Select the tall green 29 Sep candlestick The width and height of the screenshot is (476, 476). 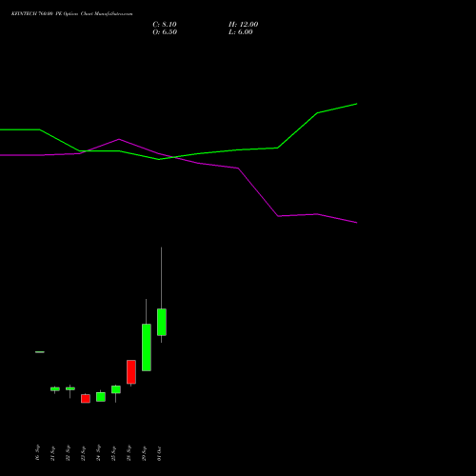(x=147, y=347)
